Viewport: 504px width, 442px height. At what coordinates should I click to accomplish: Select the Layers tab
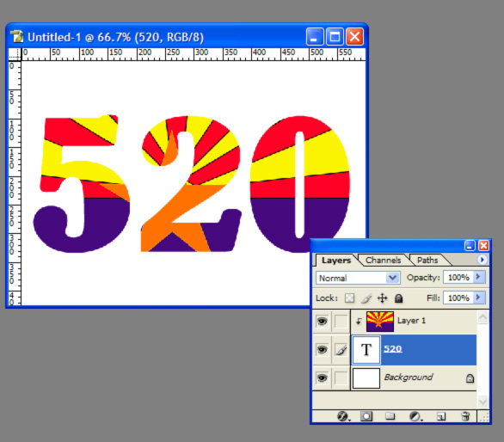click(336, 260)
